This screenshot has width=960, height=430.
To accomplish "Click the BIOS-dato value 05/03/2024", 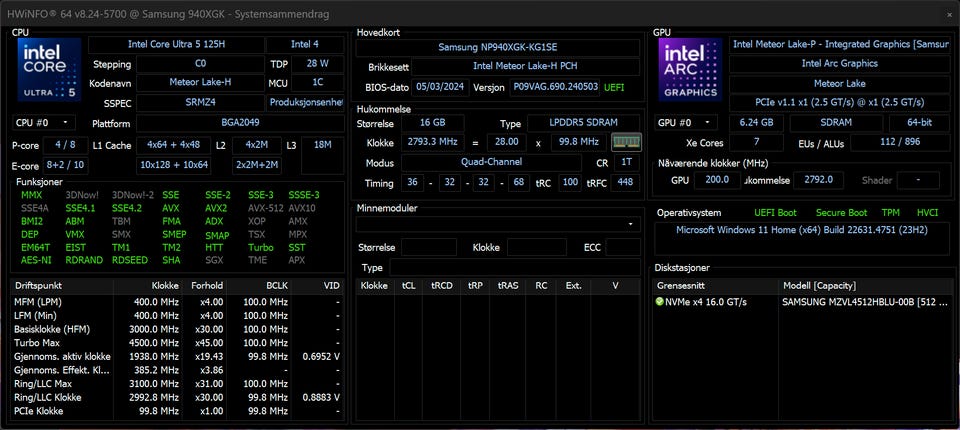I will click(x=440, y=87).
